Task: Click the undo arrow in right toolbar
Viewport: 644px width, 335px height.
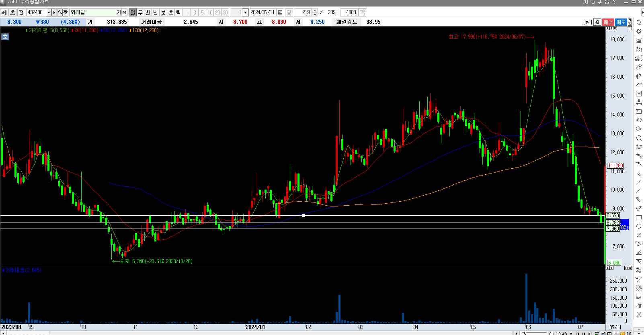Action: coord(639,120)
